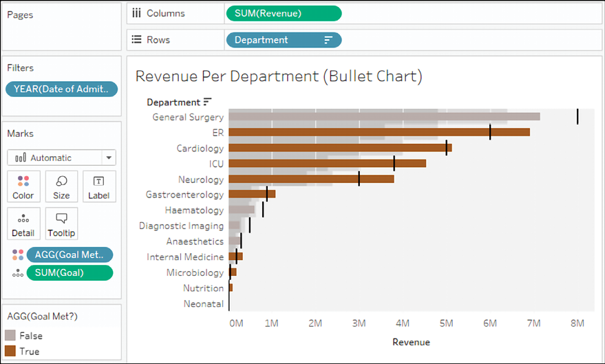Click the Cardiology row label

(200, 148)
